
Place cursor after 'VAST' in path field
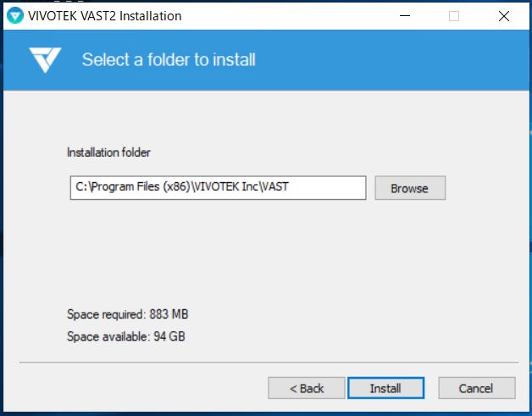click(290, 186)
